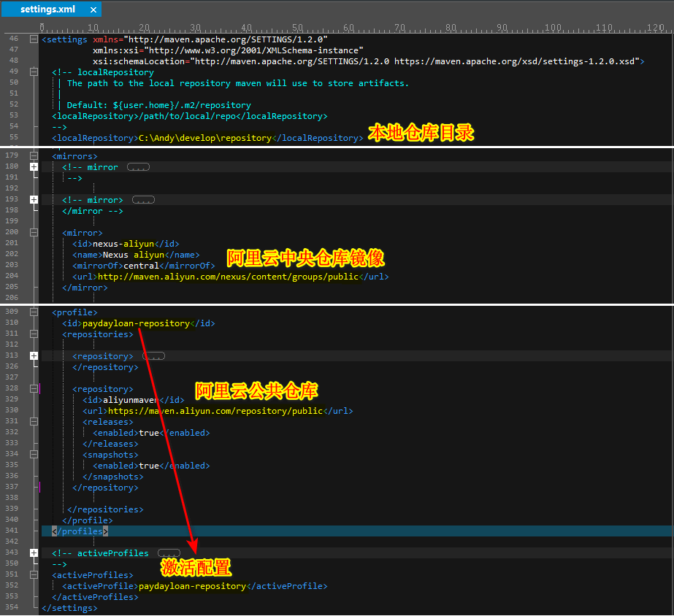This screenshot has height=616, width=674.
Task: Expand the activeProfiles comment at line 343
Action: point(34,553)
